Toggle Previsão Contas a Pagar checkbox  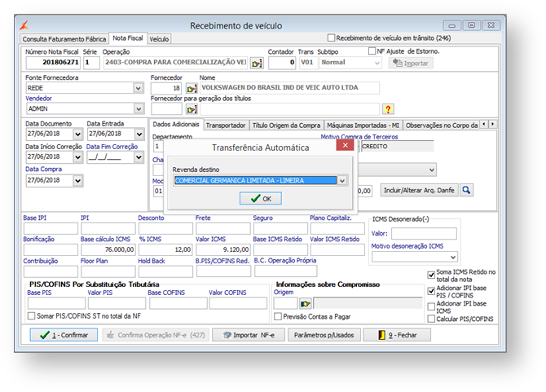pos(278,316)
